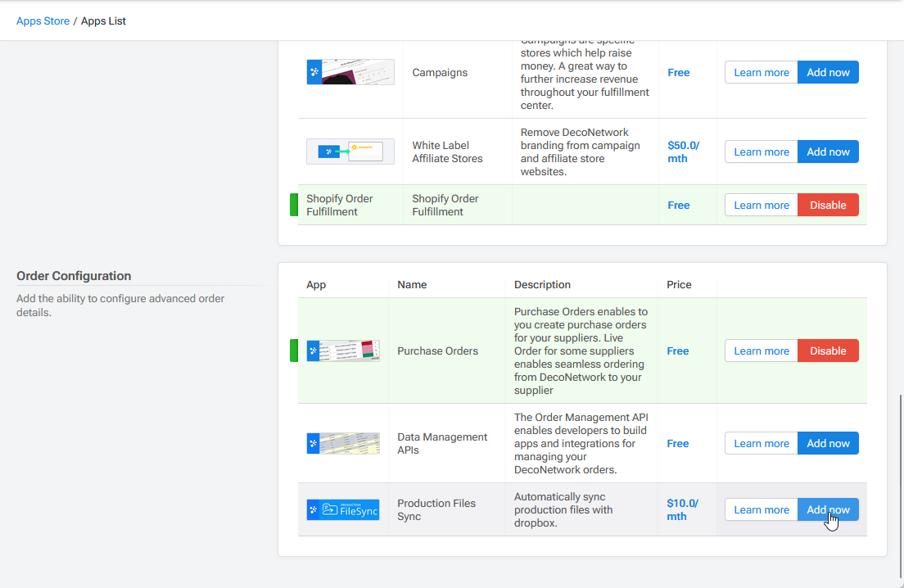Image resolution: width=904 pixels, height=588 pixels.
Task: Disable Shopify Order Fulfillment app
Action: (828, 206)
